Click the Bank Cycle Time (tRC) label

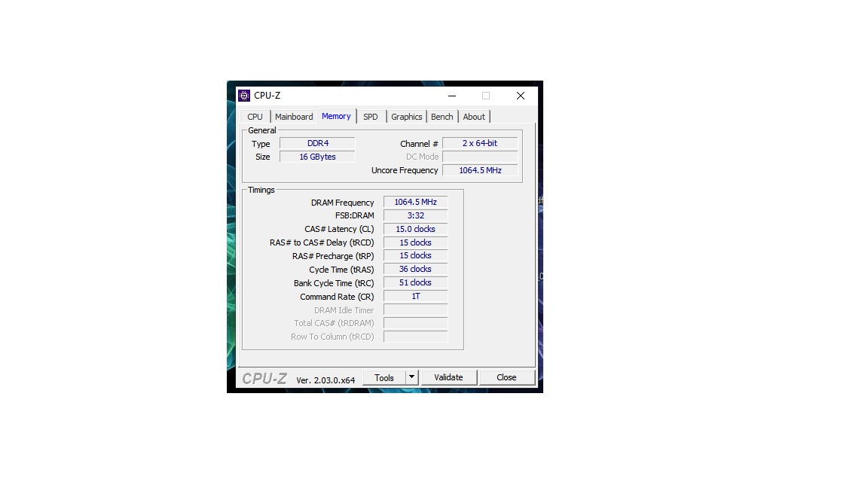click(x=334, y=283)
